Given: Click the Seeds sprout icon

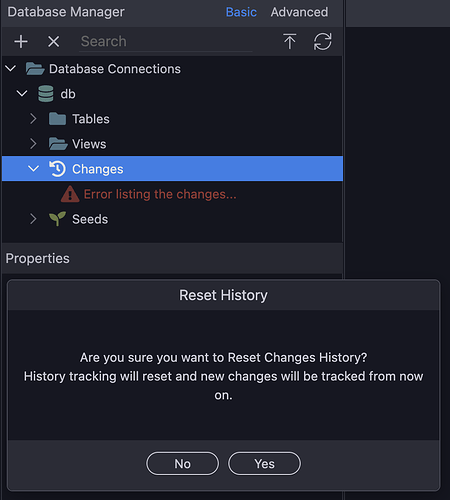Looking at the screenshot, I should [x=57, y=219].
